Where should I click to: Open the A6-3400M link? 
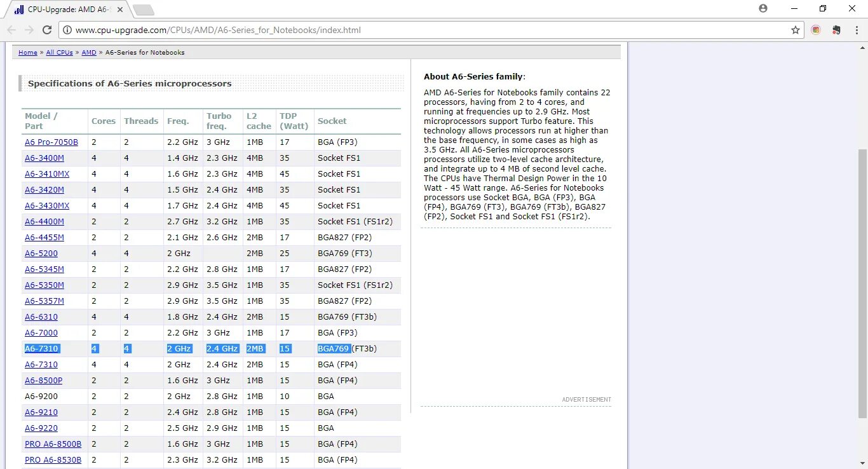(x=44, y=158)
